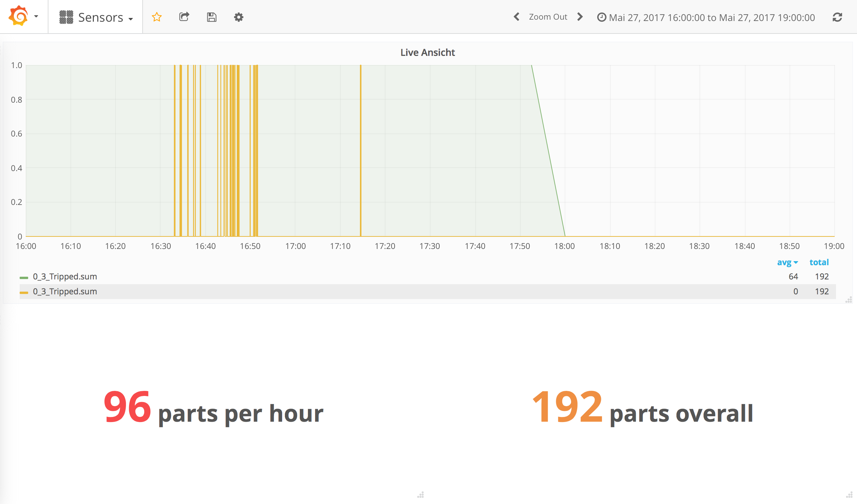Open color picker for green series swatch
The width and height of the screenshot is (857, 504).
24,278
